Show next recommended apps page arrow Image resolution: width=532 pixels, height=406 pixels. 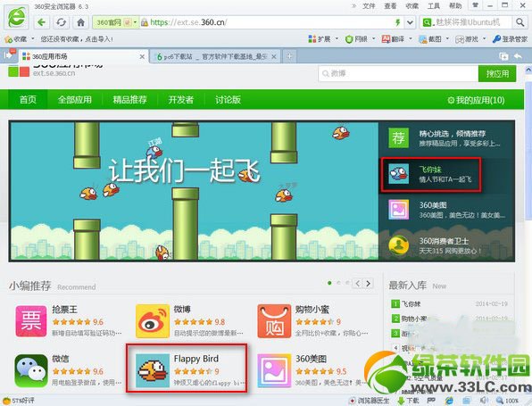369,283
